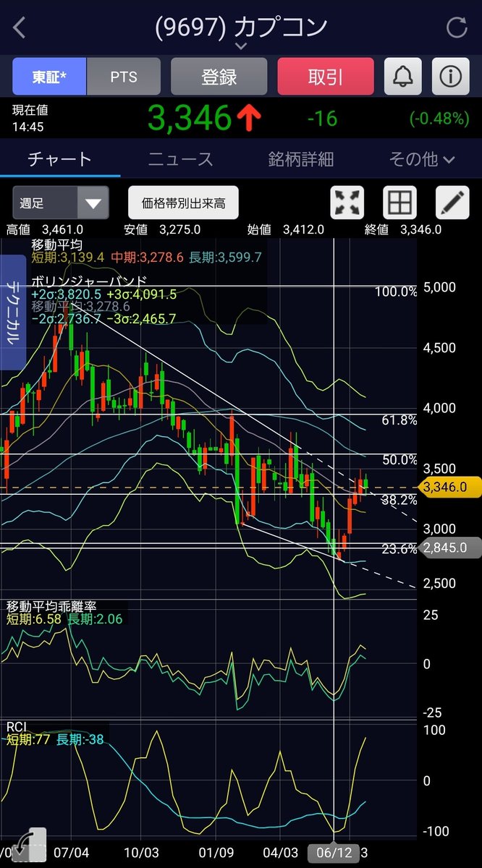482x868 pixels.
Task: Tap the 10/03 date axis label
Action: coord(142,852)
